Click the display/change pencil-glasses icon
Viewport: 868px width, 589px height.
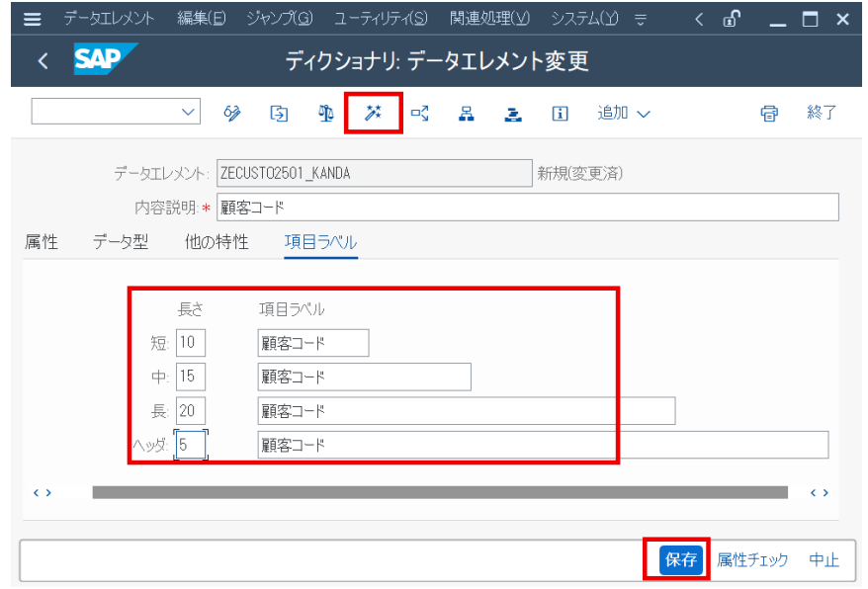tap(232, 114)
